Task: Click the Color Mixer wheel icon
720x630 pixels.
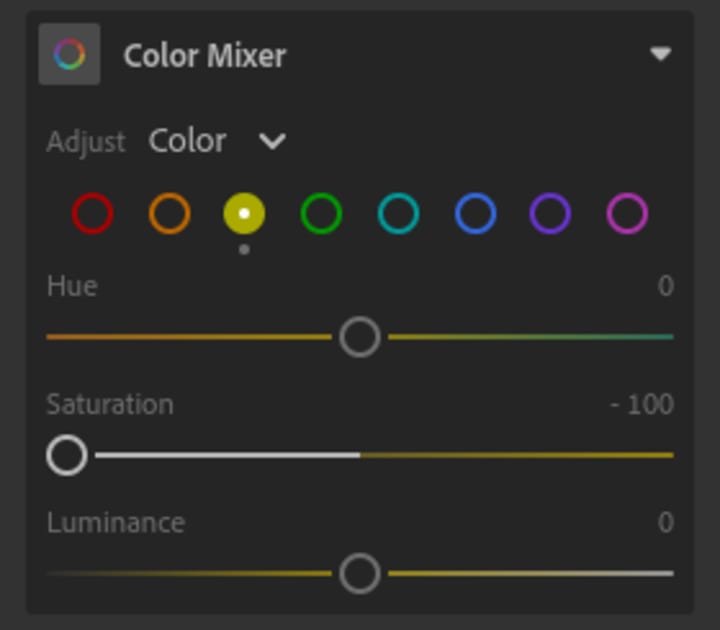Action: [x=69, y=54]
